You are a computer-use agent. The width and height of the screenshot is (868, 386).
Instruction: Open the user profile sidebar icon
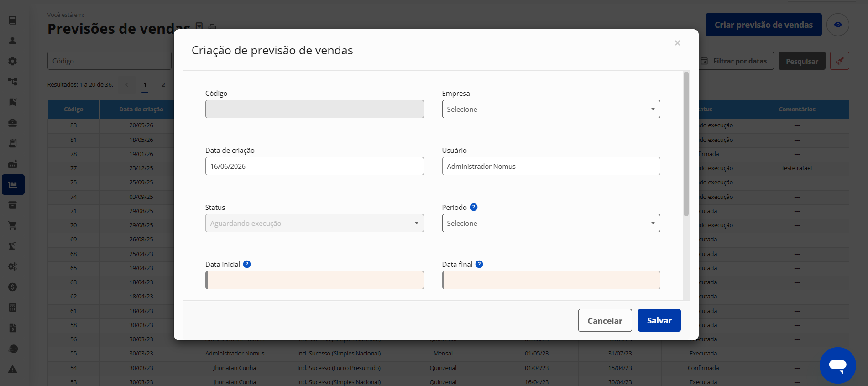(x=13, y=41)
